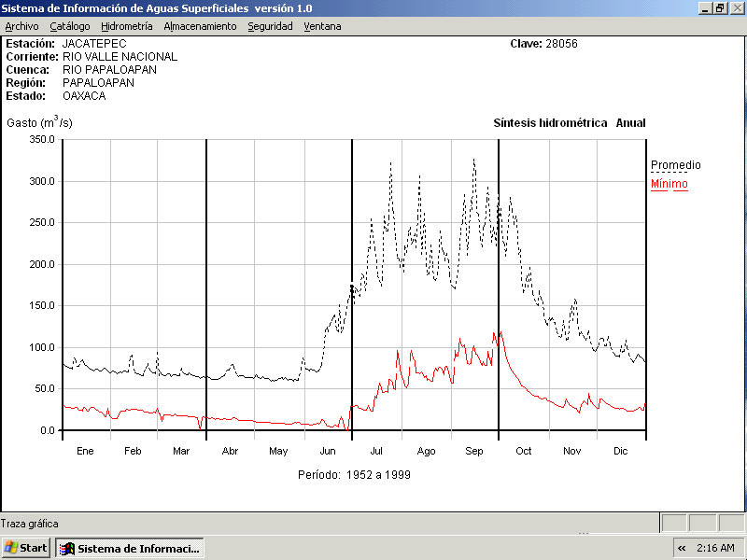Open the Archivo menu
The width and height of the screenshot is (747, 560).
[x=22, y=26]
